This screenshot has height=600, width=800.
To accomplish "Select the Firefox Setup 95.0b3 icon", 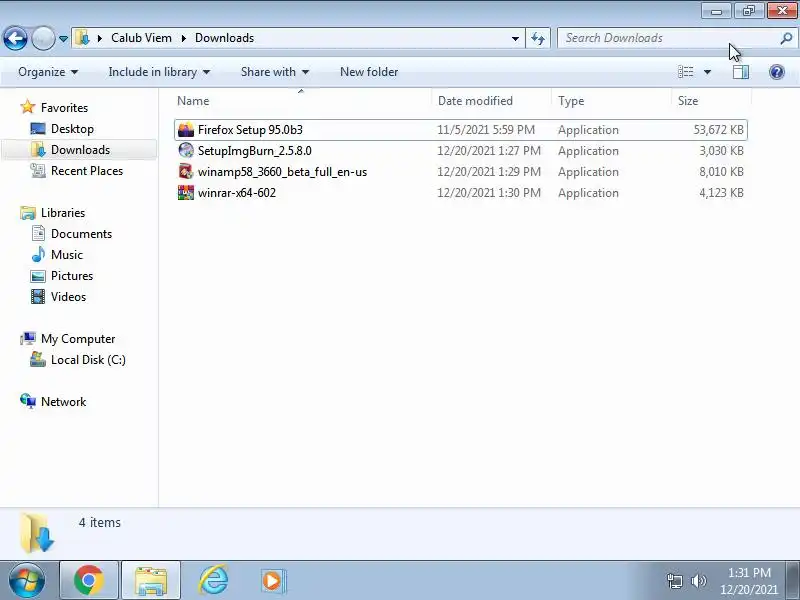I will [x=186, y=130].
